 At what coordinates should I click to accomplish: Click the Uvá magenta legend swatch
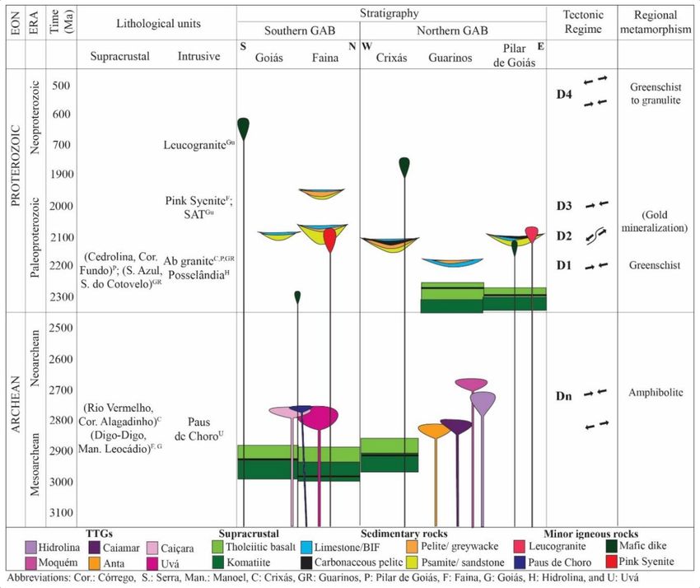pos(152,563)
